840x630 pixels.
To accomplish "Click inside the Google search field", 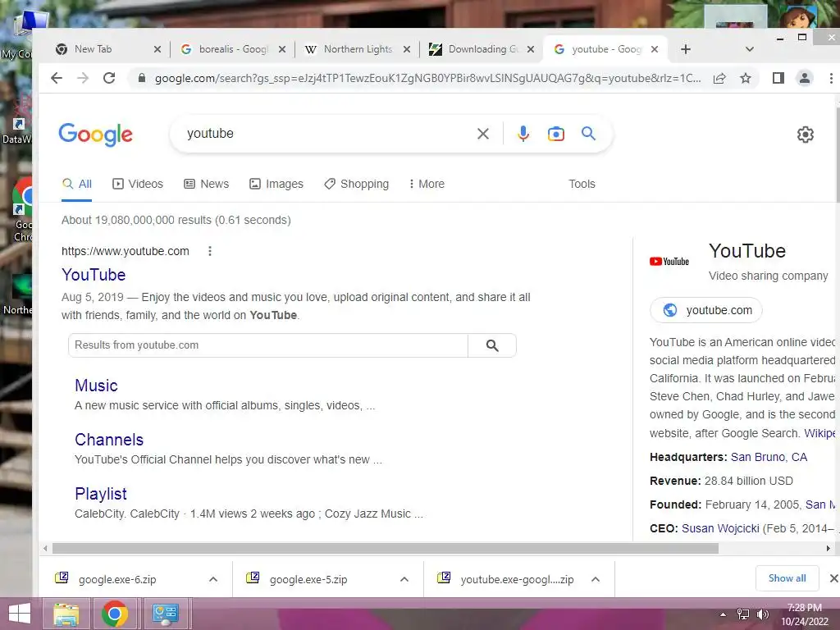I will (326, 134).
